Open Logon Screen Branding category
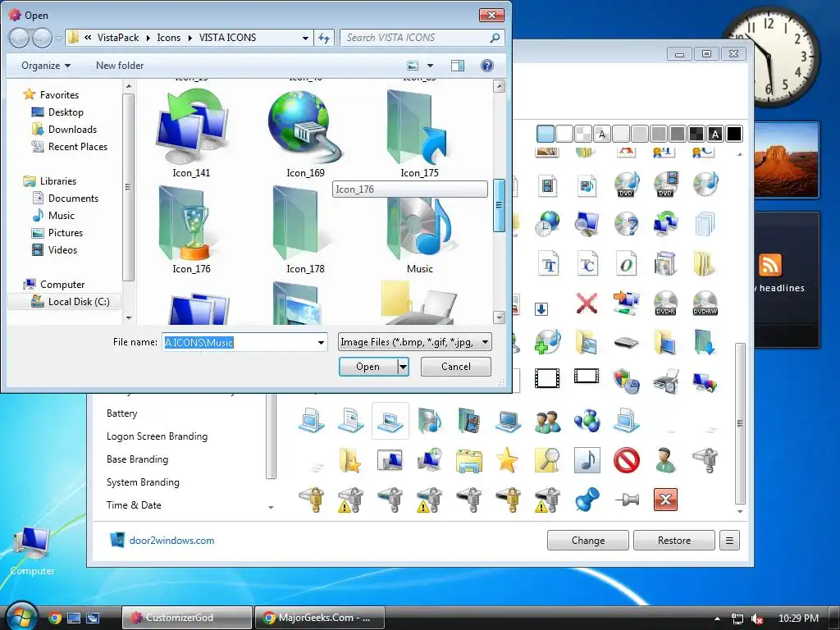 tap(157, 436)
